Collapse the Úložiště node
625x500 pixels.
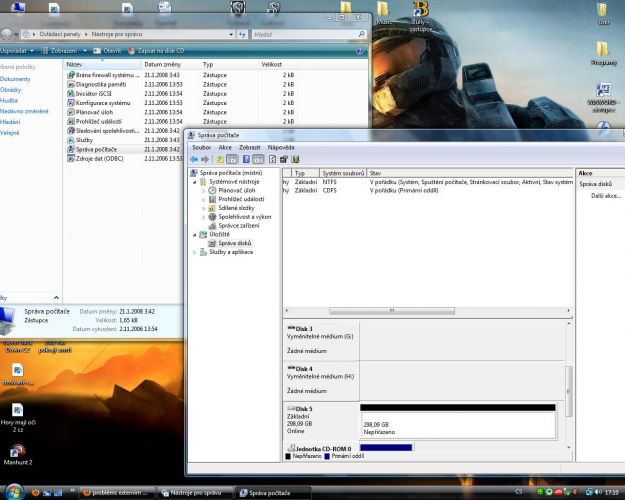click(x=195, y=234)
